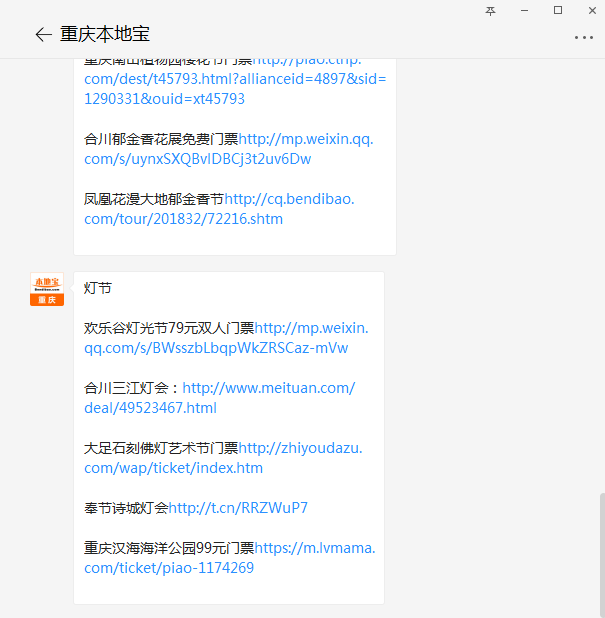Screen dimensions: 605x618
Task: Go back using the left arrow icon
Action: (x=43, y=35)
